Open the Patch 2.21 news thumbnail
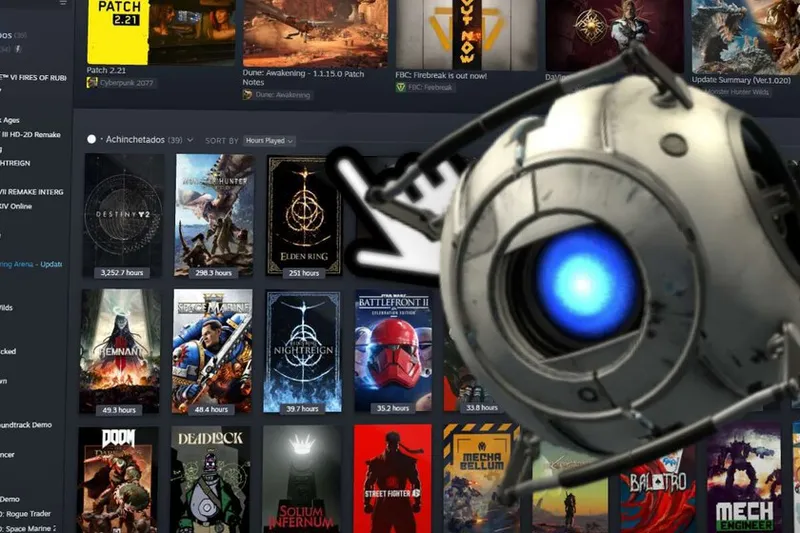The height and width of the screenshot is (533, 800). pyautogui.click(x=161, y=32)
